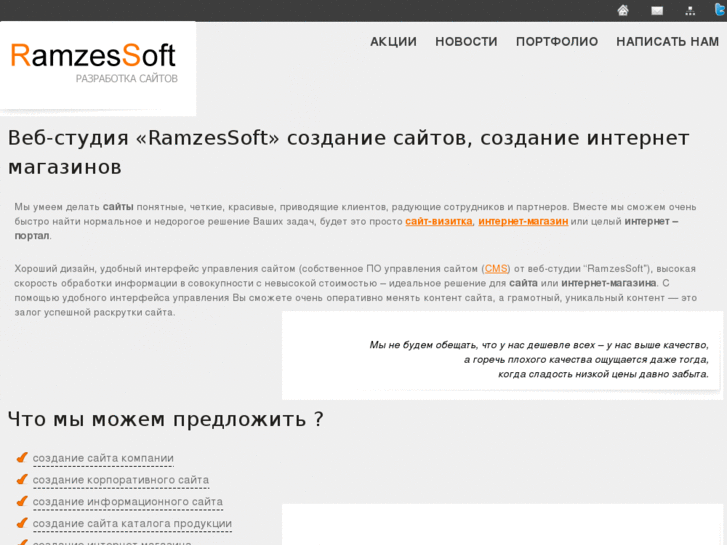The height and width of the screenshot is (545, 727).
Task: Click the RamzesSoft logo
Action: tap(93, 56)
